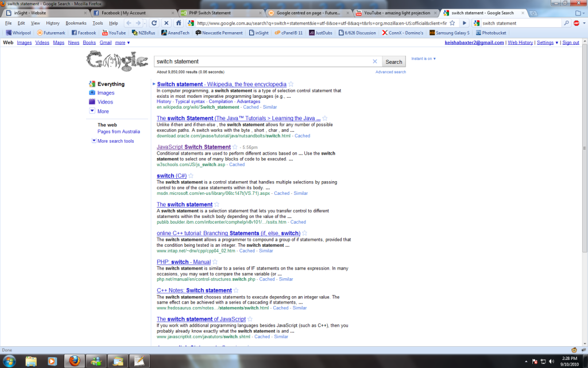
Task: Star the switch (C#) result
Action: point(191,176)
